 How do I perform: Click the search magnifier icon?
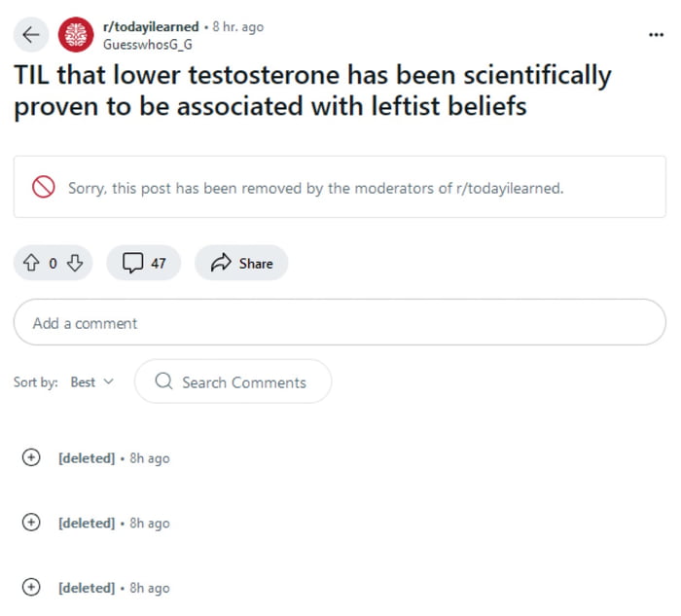[x=163, y=381]
